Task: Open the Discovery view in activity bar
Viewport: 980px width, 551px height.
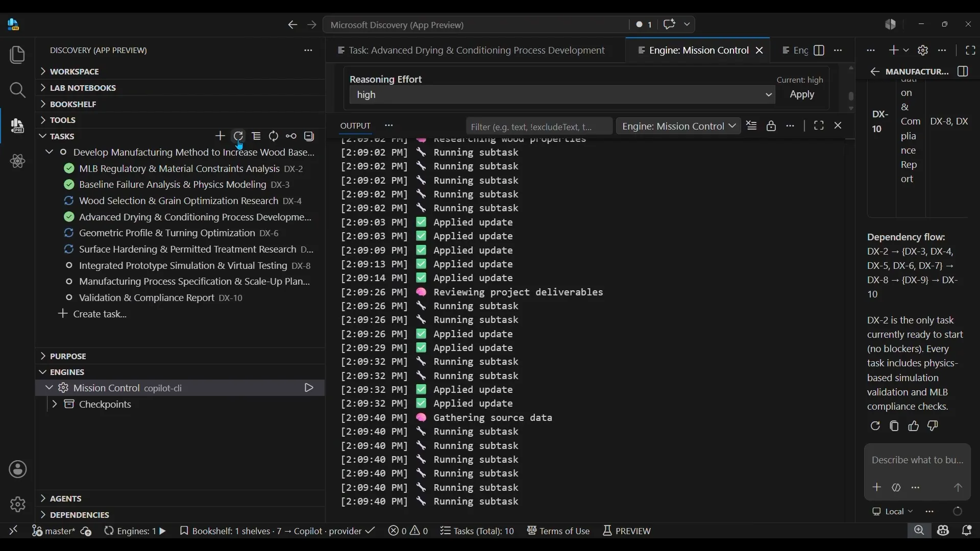Action: pyautogui.click(x=17, y=126)
